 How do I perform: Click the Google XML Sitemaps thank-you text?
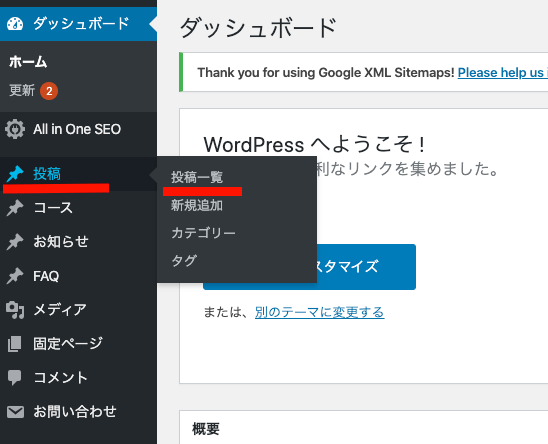pyautogui.click(x=326, y=72)
